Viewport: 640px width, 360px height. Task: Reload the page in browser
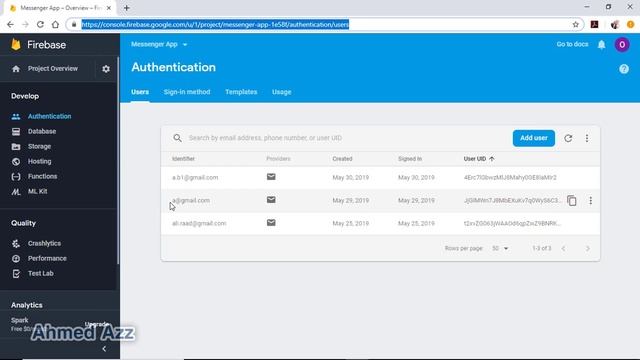click(40, 24)
